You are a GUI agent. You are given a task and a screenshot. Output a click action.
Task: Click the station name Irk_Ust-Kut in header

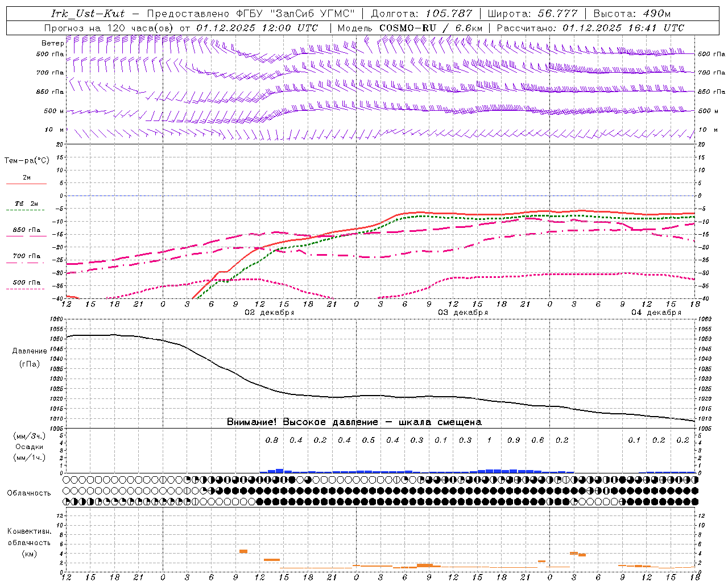click(x=88, y=14)
